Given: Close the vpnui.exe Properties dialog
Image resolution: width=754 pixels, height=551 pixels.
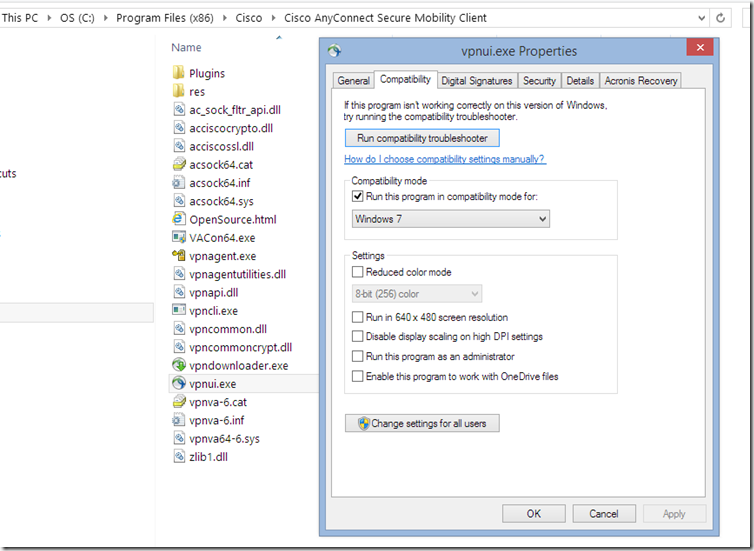Looking at the screenshot, I should pyautogui.click(x=700, y=47).
